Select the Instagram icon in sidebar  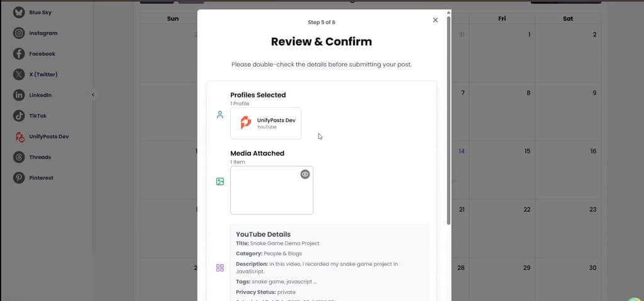pyautogui.click(x=19, y=33)
